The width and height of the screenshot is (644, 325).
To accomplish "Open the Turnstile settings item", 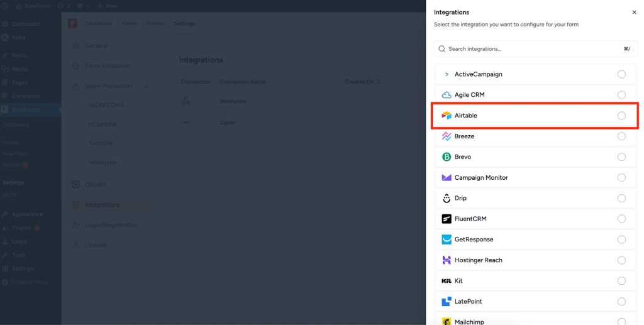I will (x=101, y=143).
